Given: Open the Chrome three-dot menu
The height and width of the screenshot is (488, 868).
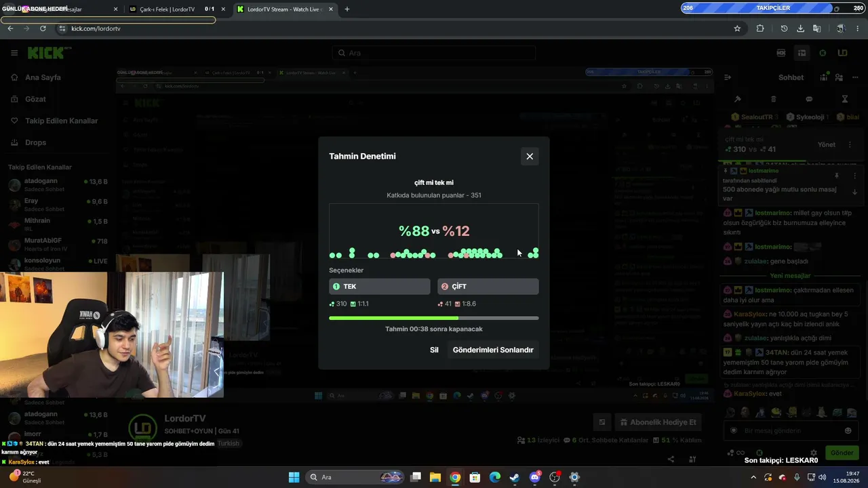Looking at the screenshot, I should click(858, 28).
